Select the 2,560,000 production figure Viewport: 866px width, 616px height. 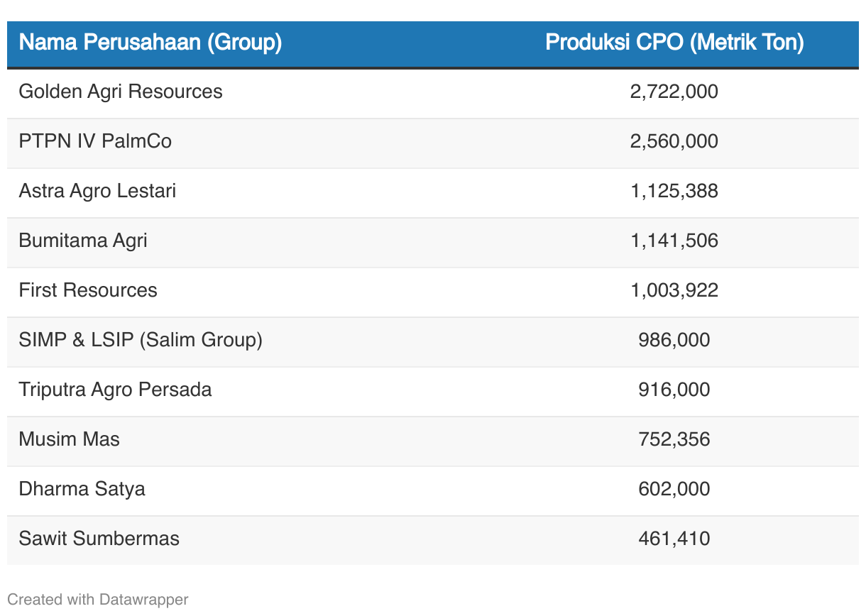click(674, 141)
